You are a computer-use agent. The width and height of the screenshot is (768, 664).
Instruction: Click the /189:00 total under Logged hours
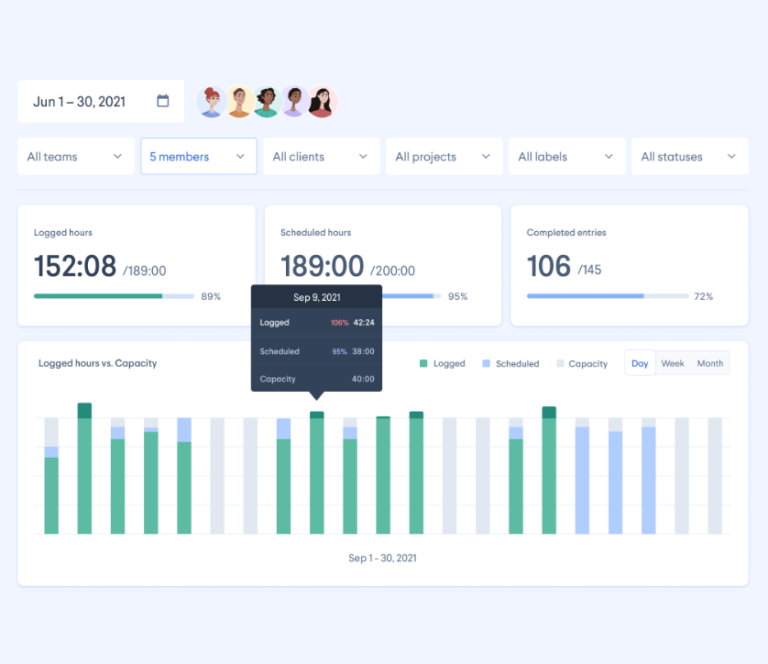coord(144,271)
